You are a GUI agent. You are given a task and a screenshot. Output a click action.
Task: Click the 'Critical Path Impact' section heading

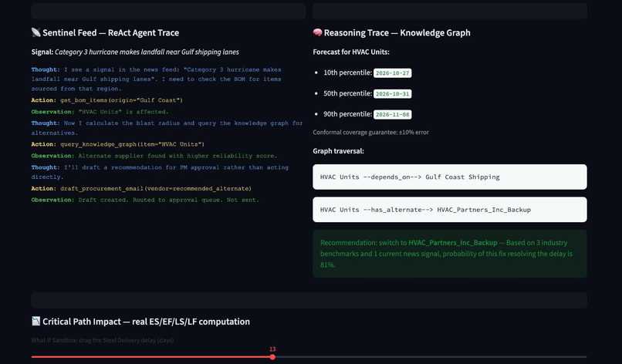click(x=146, y=322)
